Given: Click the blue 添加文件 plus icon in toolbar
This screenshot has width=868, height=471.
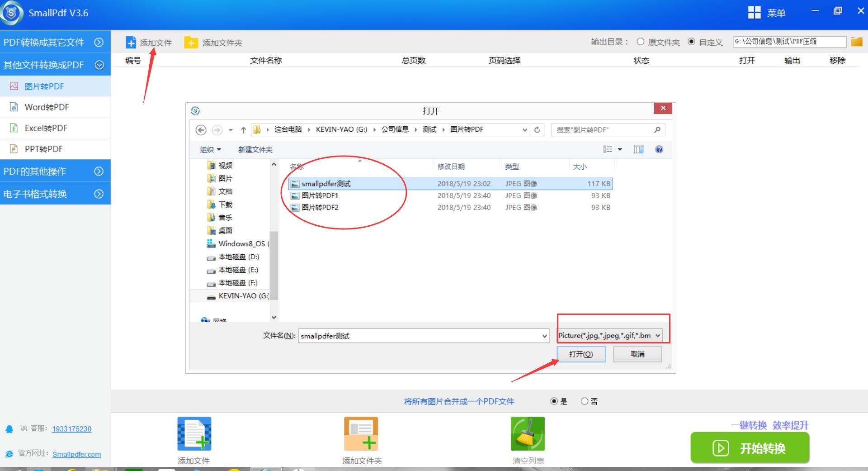Looking at the screenshot, I should (131, 43).
